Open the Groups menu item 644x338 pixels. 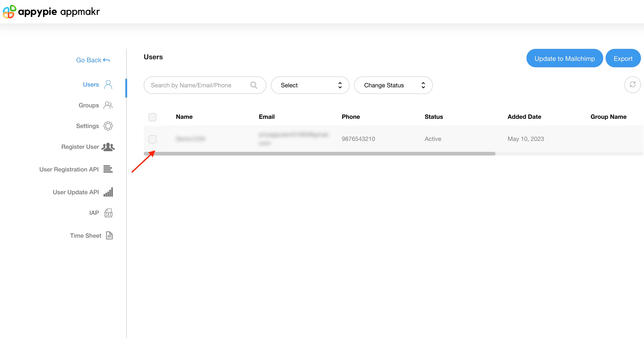tap(89, 105)
